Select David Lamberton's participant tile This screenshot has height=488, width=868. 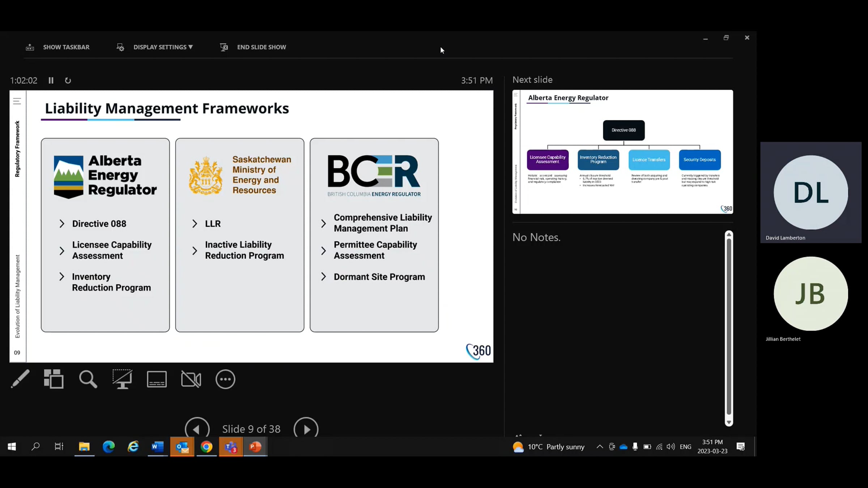810,192
